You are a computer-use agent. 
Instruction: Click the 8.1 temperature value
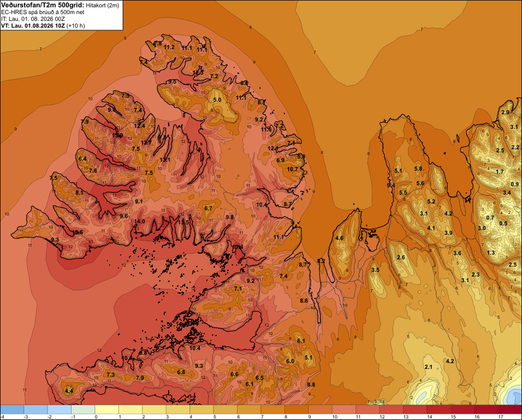[79, 193]
